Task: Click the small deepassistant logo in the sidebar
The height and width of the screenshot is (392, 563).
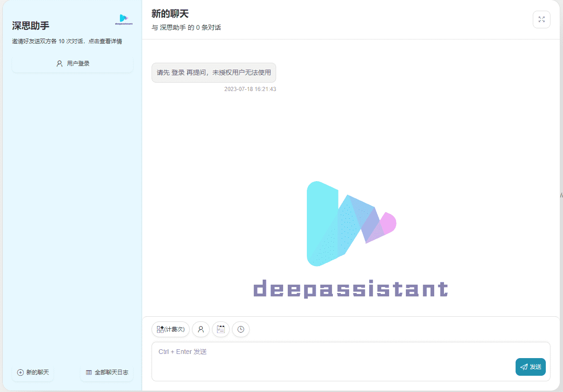Action: pyautogui.click(x=124, y=20)
